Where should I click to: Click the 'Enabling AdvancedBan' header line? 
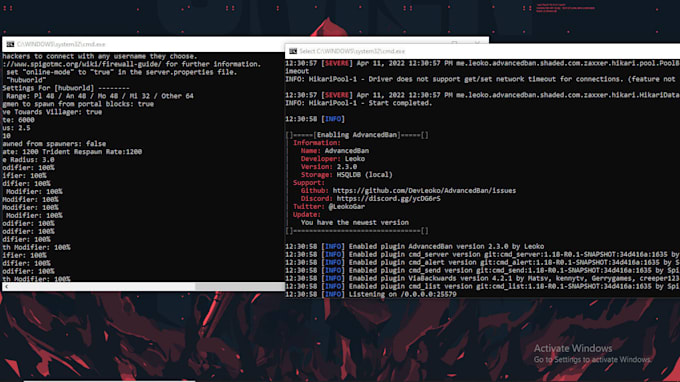pyautogui.click(x=357, y=135)
